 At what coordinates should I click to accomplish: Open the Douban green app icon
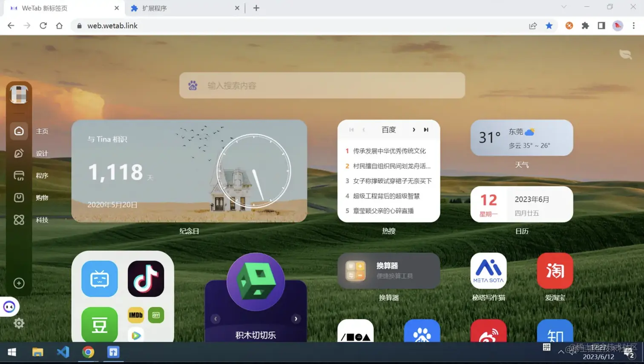click(x=100, y=324)
